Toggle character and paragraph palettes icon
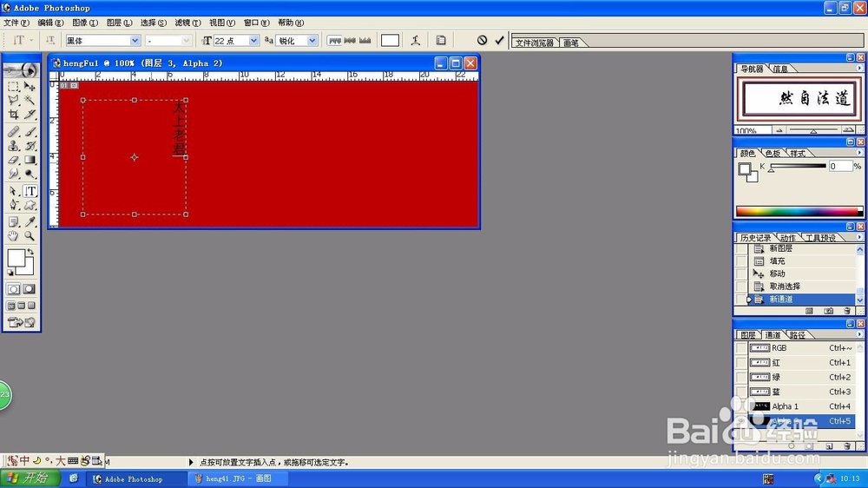The image size is (868, 488). tap(441, 40)
